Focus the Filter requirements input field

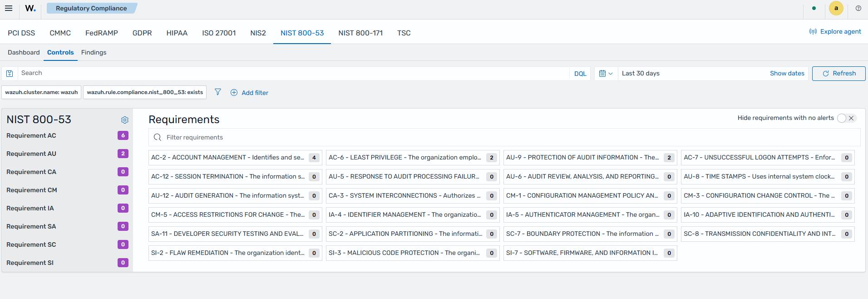504,137
